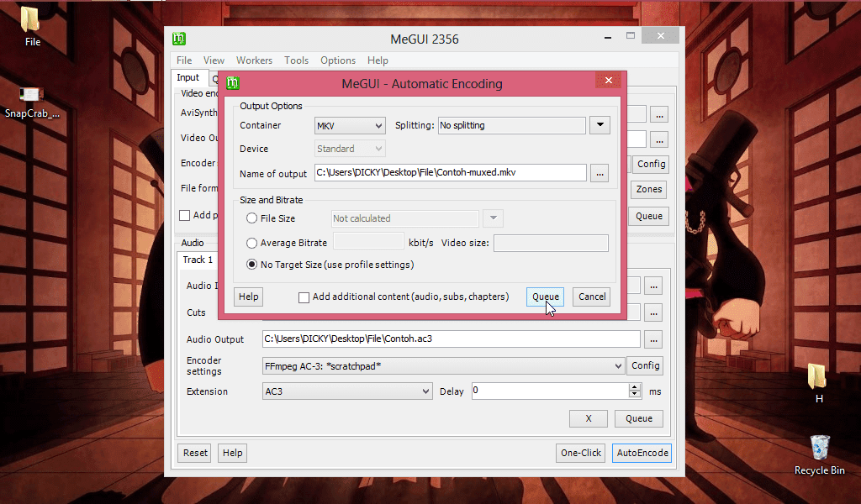The height and width of the screenshot is (504, 861).
Task: Open the Help menu
Action: (378, 60)
